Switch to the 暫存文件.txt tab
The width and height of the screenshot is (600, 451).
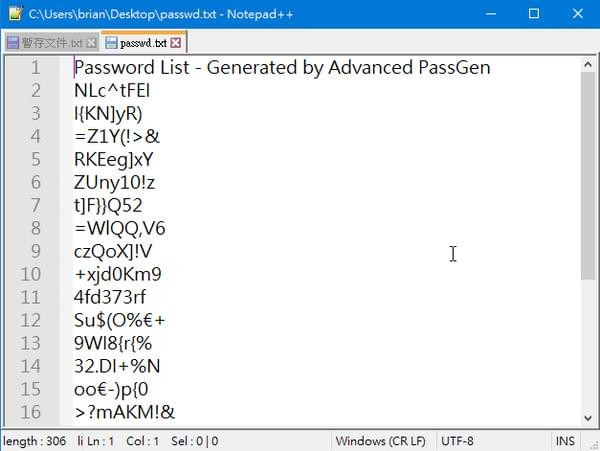pos(52,43)
